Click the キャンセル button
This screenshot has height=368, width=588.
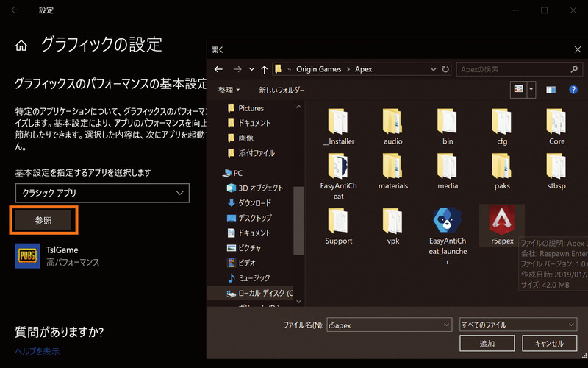(x=549, y=343)
